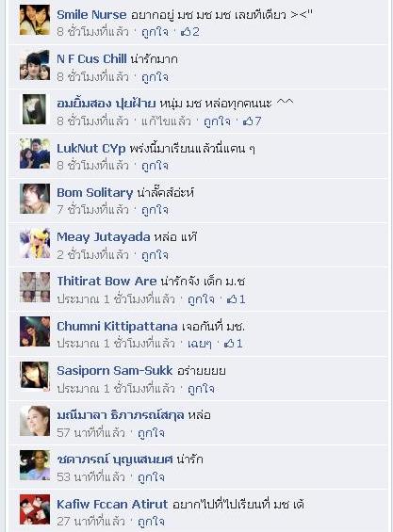Screen dimensions: 393x532
Task: View edit history via แก้ไขแล้ว link
Action: tap(166, 121)
